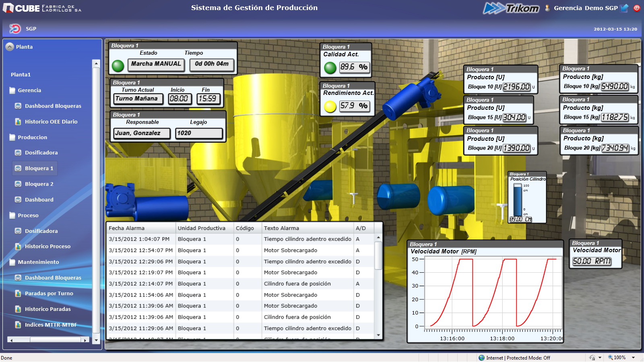
Task: Click the Produccion Dashboard gear icon
Action: pyautogui.click(x=18, y=200)
